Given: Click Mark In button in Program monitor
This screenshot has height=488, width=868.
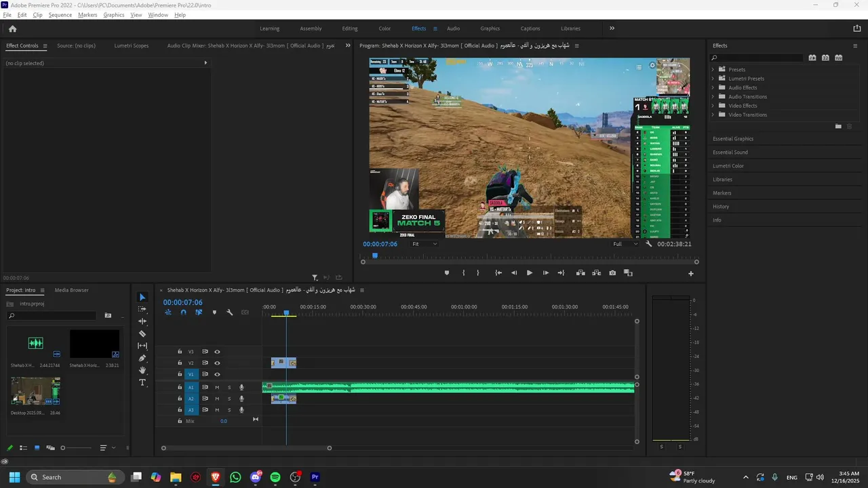Looking at the screenshot, I should pos(464,273).
